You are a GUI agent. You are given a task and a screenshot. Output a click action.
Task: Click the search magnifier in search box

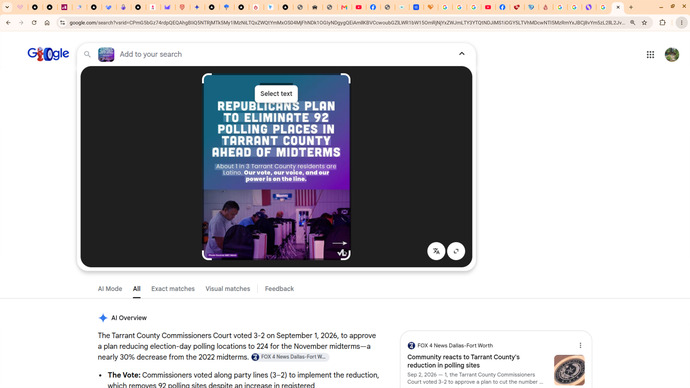click(x=87, y=54)
